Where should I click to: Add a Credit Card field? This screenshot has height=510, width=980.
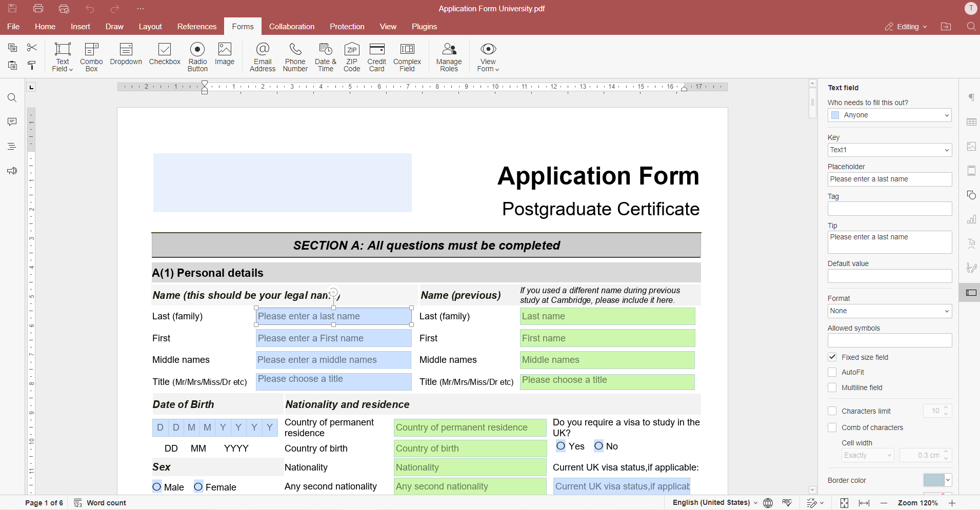[x=376, y=56]
